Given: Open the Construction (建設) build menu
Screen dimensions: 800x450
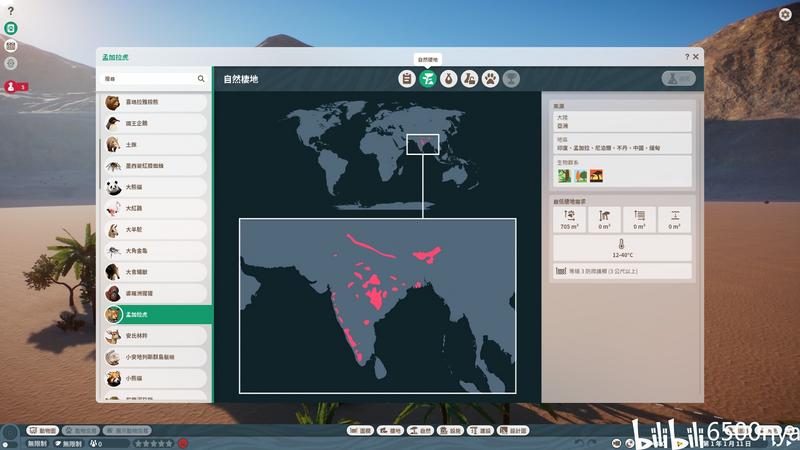Looking at the screenshot, I should point(480,431).
